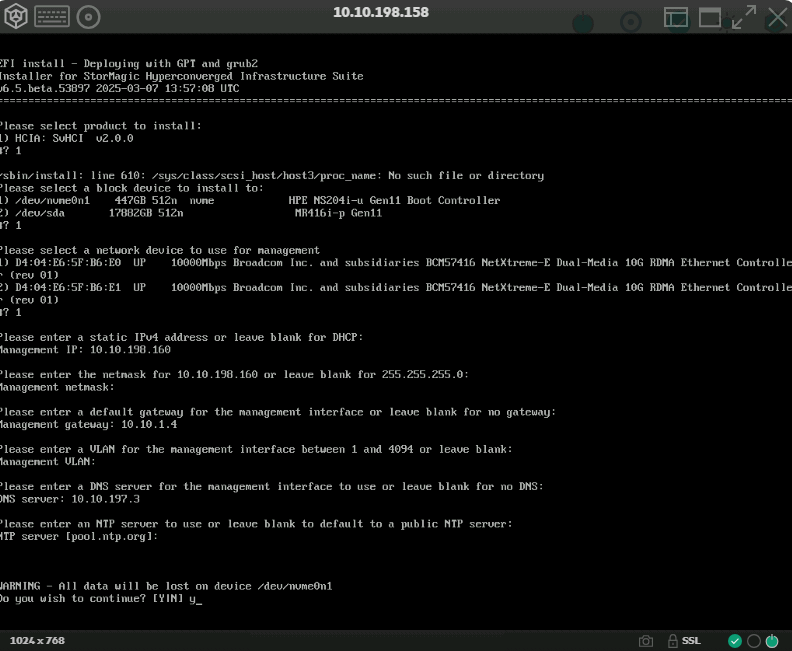Select the standalone window mode icon
Viewport: 792px width, 651px height.
710,17
